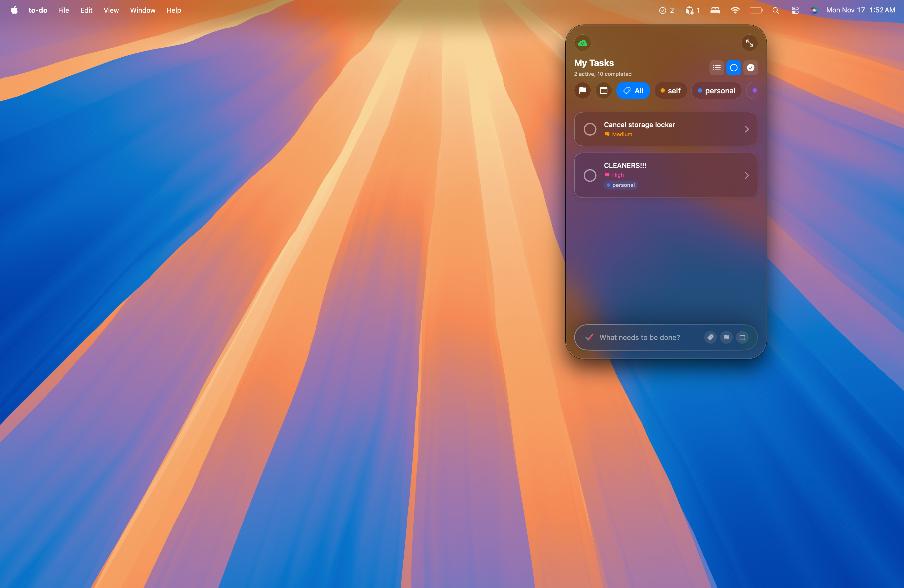Image resolution: width=904 pixels, height=588 pixels.
Task: Open macOS Control Center icon
Action: click(795, 10)
